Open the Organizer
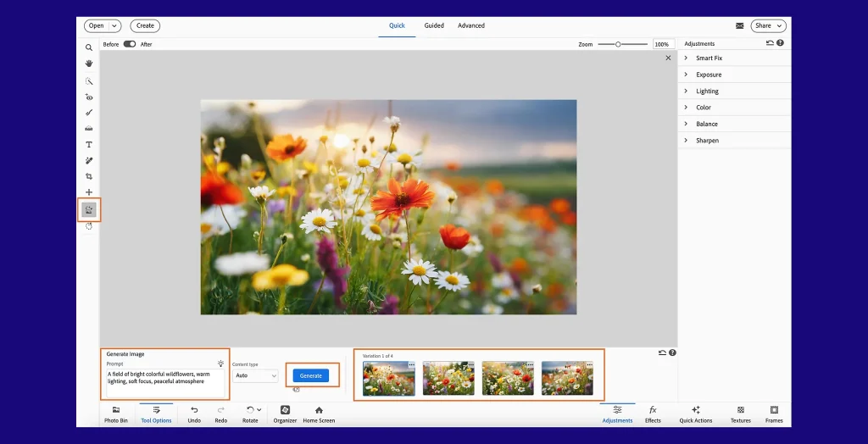The height and width of the screenshot is (444, 868). 285,414
